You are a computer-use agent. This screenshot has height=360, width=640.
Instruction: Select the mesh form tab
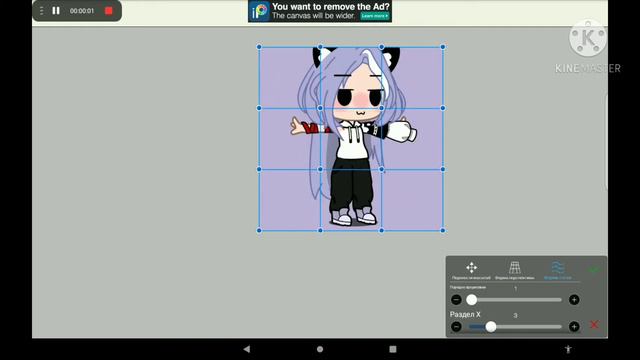tap(558, 271)
